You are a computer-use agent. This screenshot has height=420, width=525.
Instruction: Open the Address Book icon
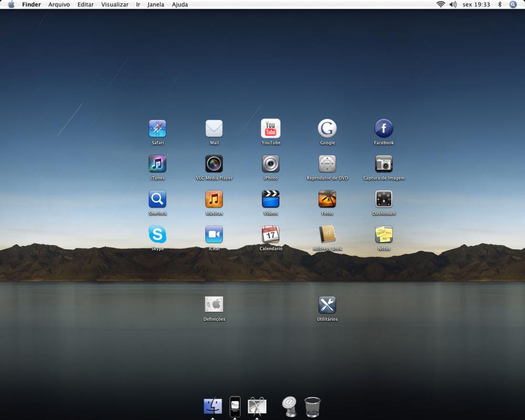click(327, 235)
